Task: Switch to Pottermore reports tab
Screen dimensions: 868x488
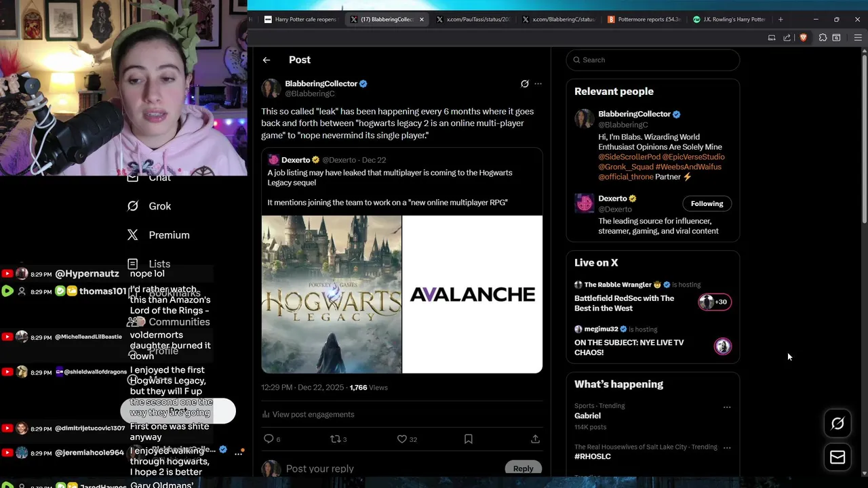Action: 644,20
